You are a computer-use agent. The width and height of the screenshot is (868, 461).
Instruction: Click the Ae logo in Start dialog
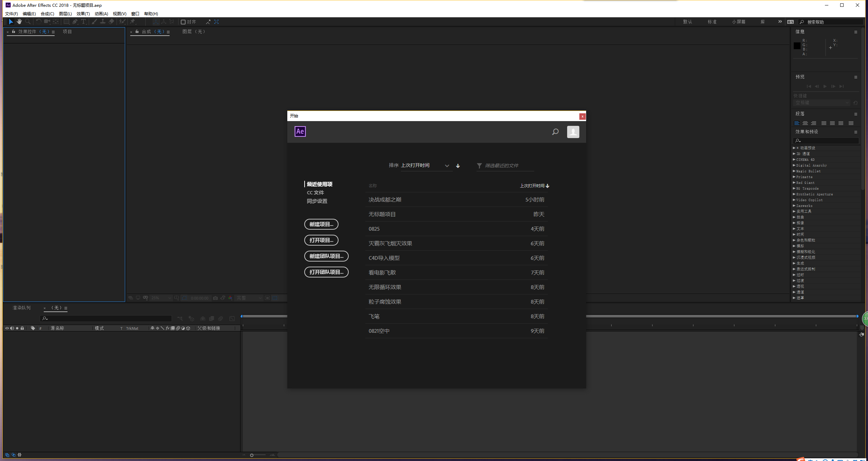300,131
